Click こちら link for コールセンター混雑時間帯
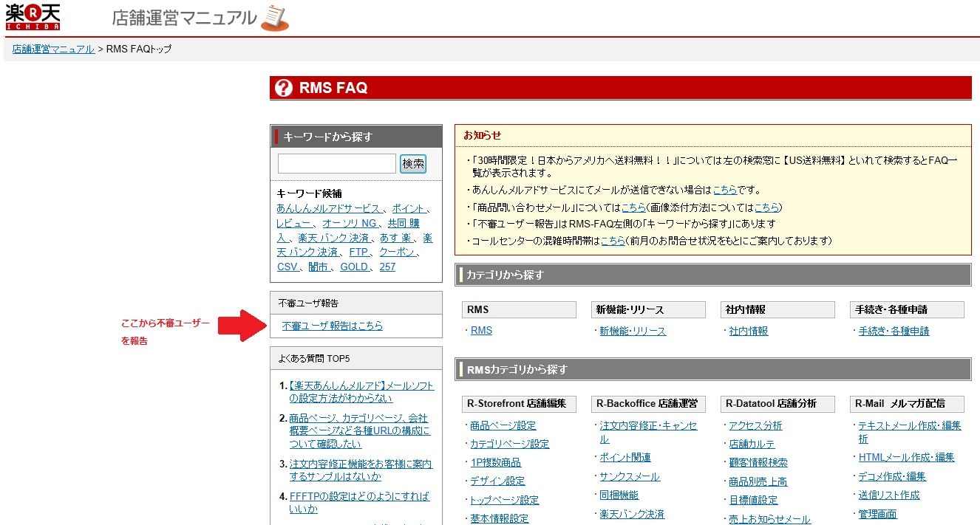The width and height of the screenshot is (980, 525). click(613, 241)
